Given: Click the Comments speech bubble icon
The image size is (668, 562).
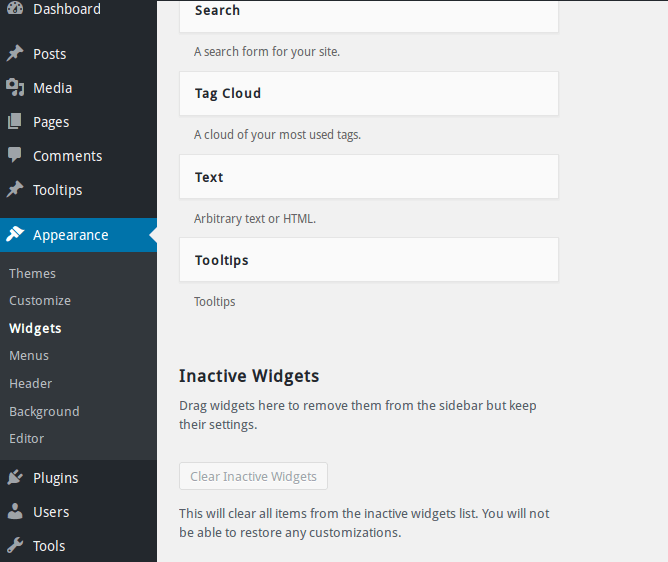Looking at the screenshot, I should tap(14, 155).
